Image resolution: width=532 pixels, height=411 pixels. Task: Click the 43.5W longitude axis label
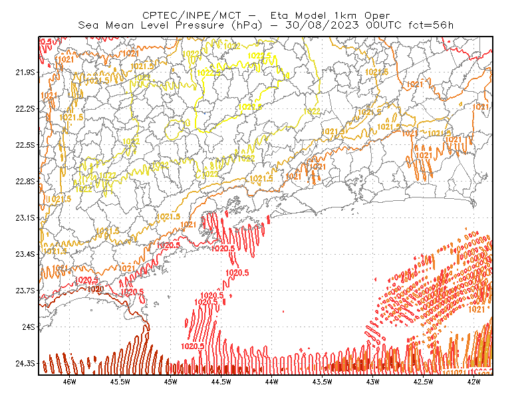click(x=323, y=382)
